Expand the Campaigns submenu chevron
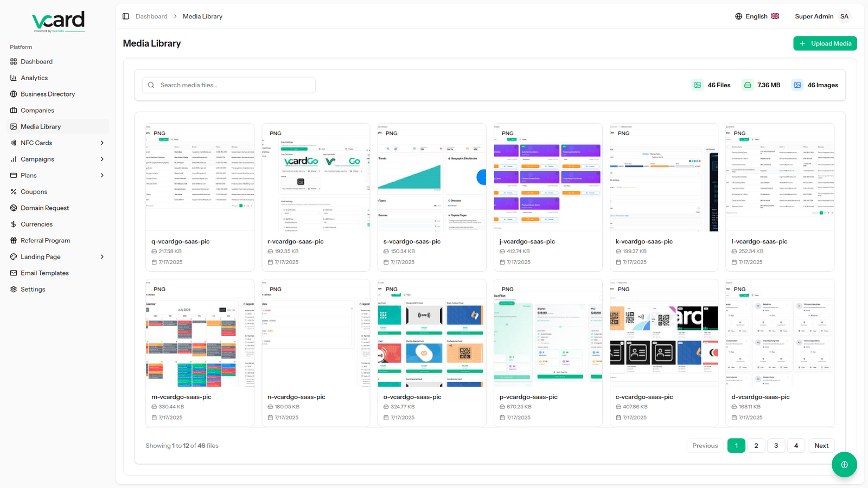 (x=102, y=159)
